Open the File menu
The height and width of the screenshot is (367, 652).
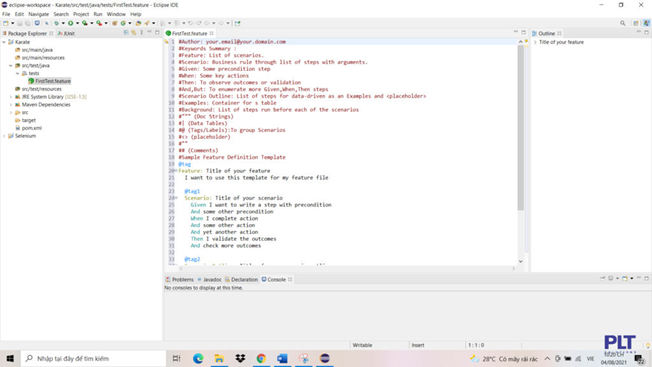tap(6, 14)
